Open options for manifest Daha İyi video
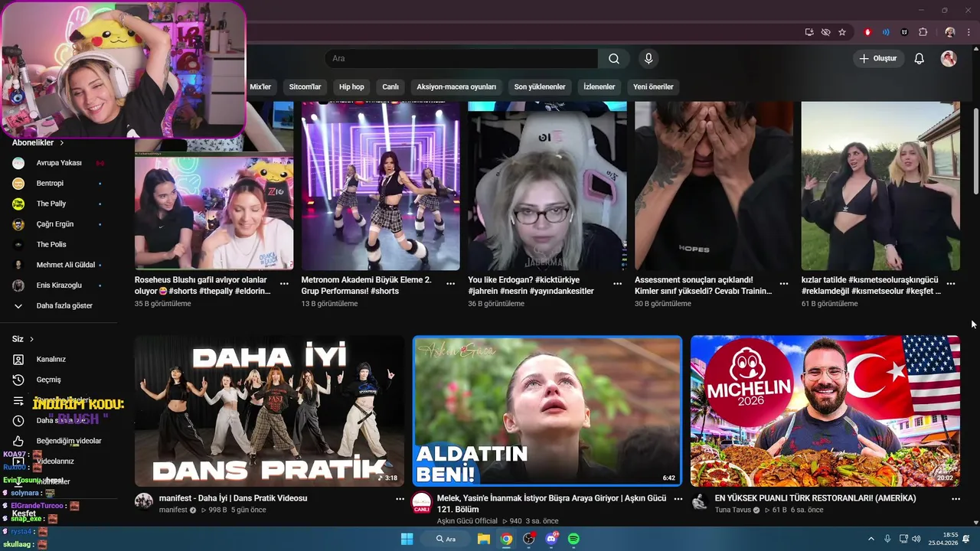The width and height of the screenshot is (980, 551). click(x=400, y=498)
